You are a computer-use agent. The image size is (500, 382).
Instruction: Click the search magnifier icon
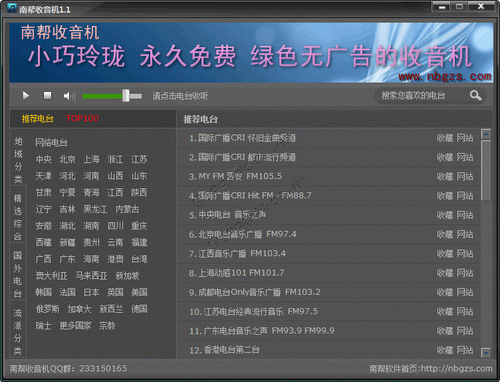pos(475,96)
